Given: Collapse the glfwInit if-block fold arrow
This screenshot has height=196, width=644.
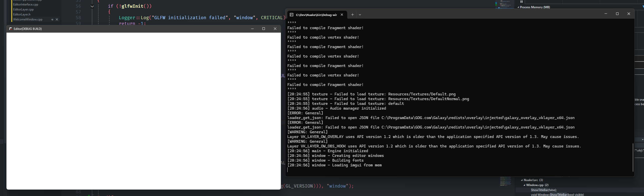Looking at the screenshot, I should pos(92,6).
